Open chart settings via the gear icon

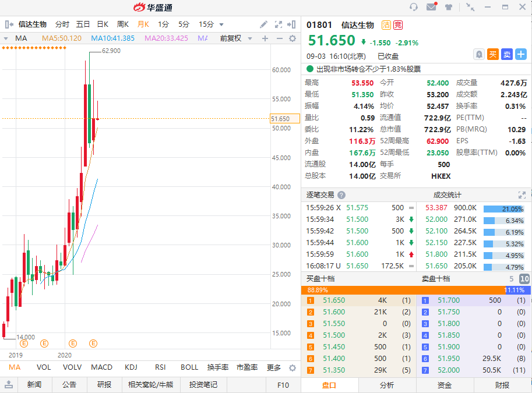(293, 37)
